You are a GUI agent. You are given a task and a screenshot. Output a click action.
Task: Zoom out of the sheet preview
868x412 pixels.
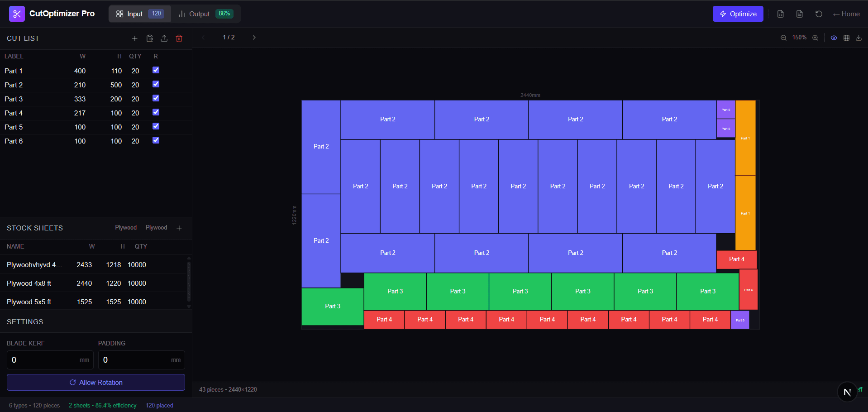point(783,38)
